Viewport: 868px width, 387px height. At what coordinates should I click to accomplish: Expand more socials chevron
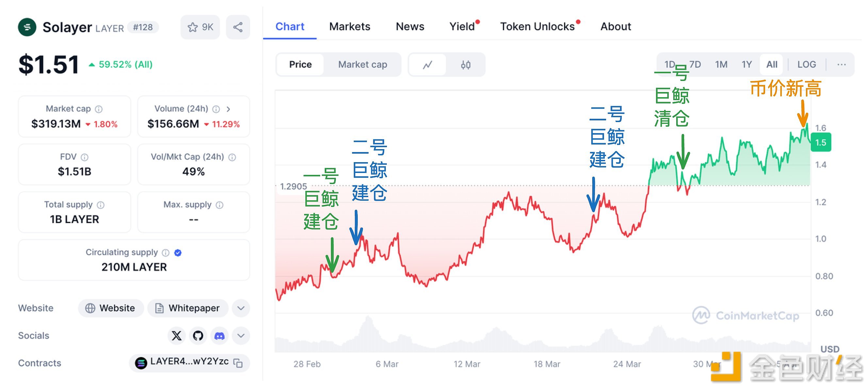coord(241,335)
